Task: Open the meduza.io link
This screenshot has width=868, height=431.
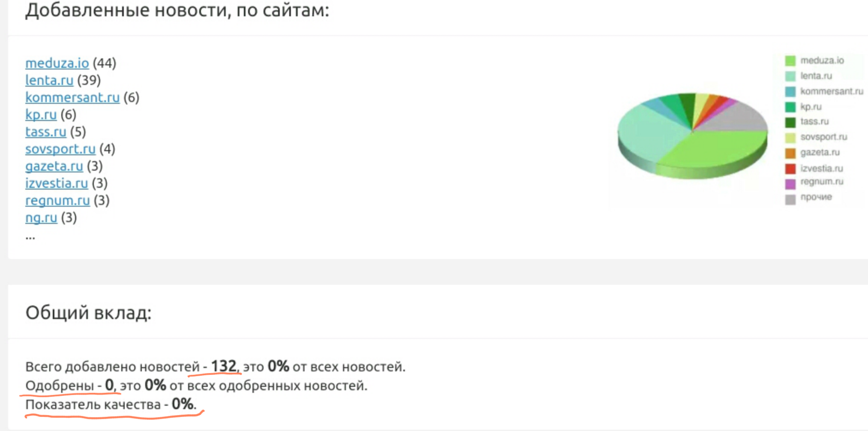Action: (x=57, y=63)
